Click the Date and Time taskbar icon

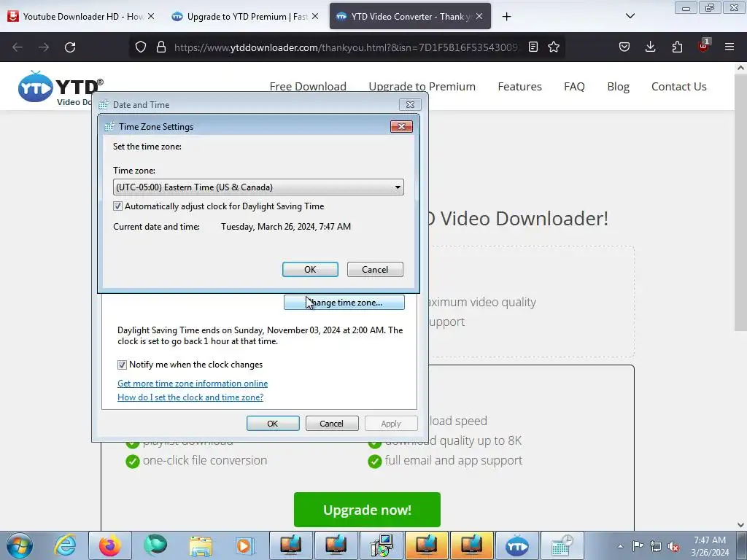(x=562, y=545)
